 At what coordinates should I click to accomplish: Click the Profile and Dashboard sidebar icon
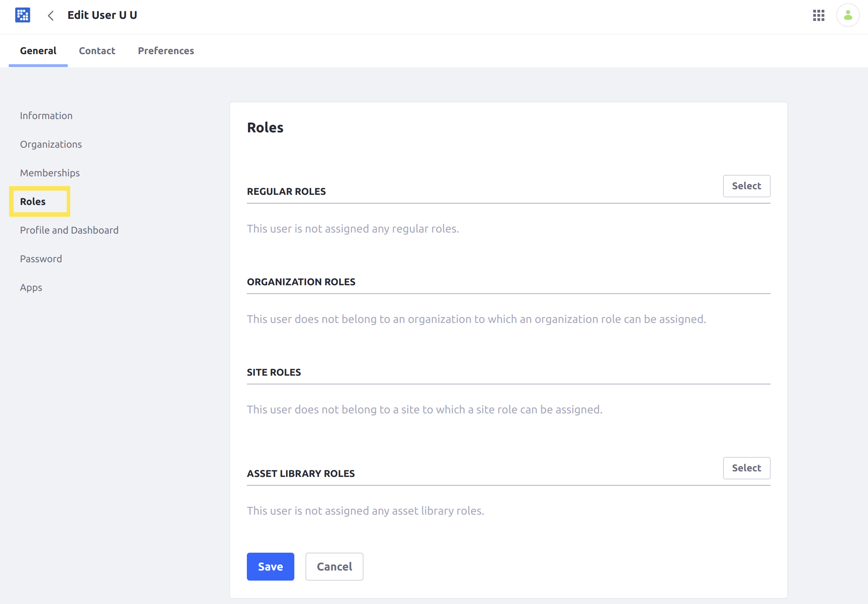click(69, 230)
